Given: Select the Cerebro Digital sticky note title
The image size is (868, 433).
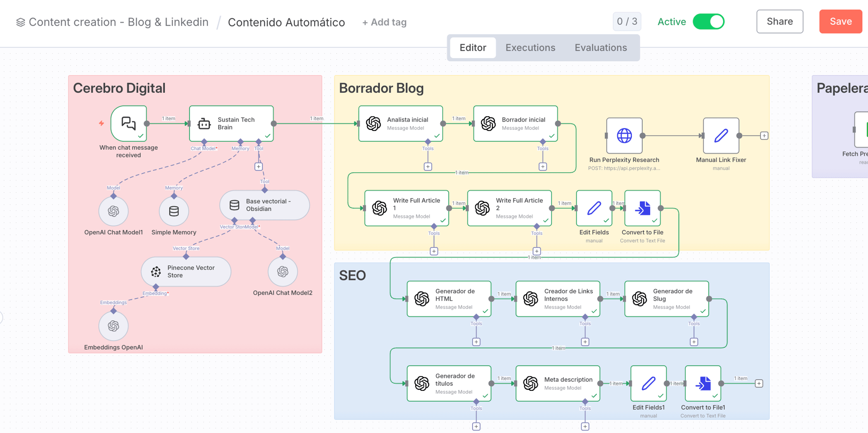Looking at the screenshot, I should tap(119, 88).
